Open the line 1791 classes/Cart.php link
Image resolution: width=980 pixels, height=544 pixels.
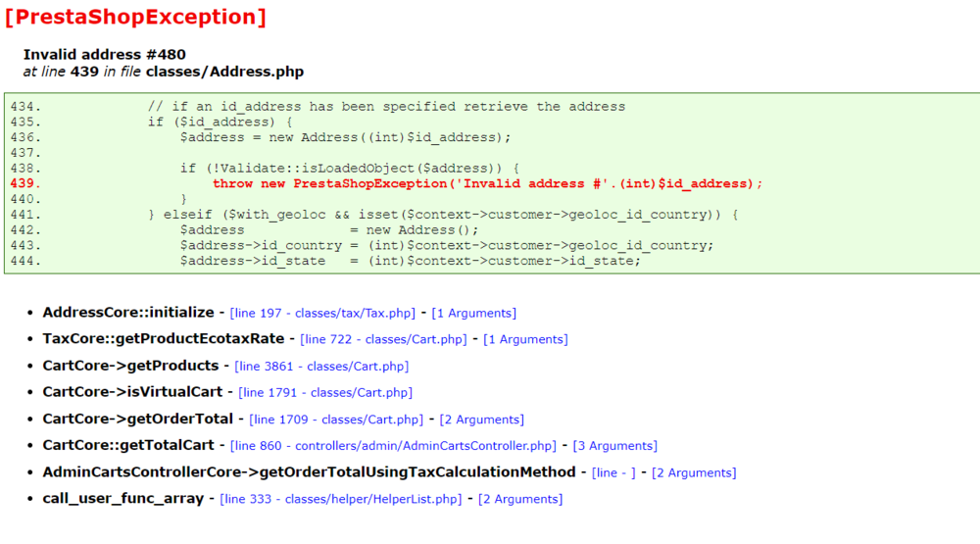coord(325,393)
